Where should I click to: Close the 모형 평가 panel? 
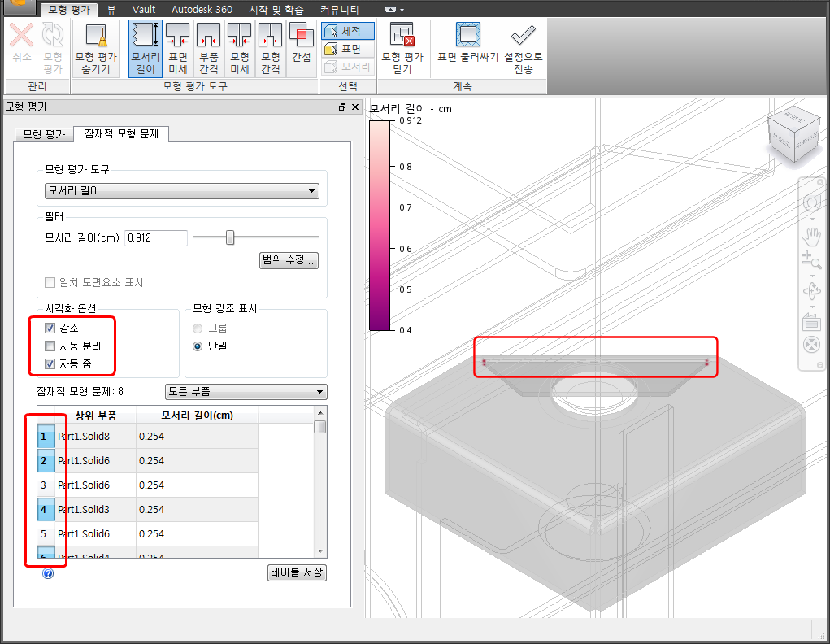[355, 107]
